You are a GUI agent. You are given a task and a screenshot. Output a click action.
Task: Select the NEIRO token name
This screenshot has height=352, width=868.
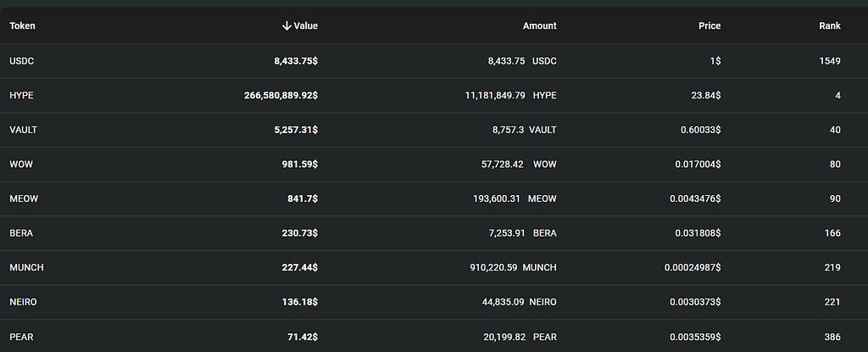tap(24, 302)
